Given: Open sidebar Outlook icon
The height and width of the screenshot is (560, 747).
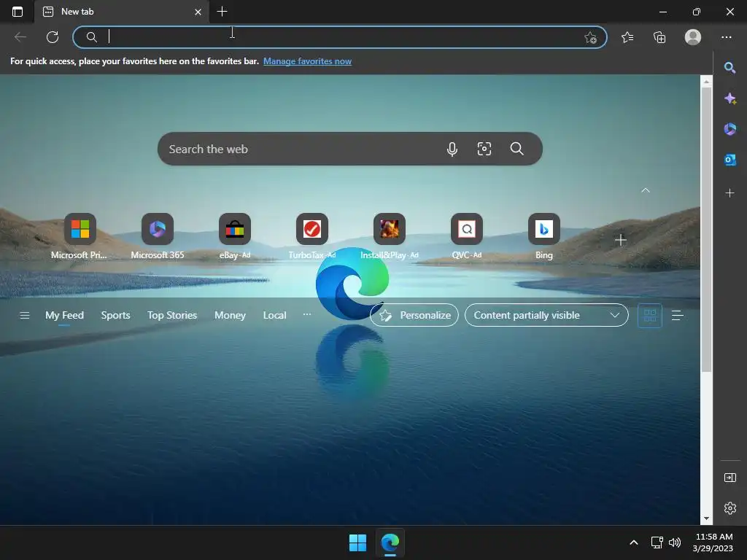Looking at the screenshot, I should (729, 160).
